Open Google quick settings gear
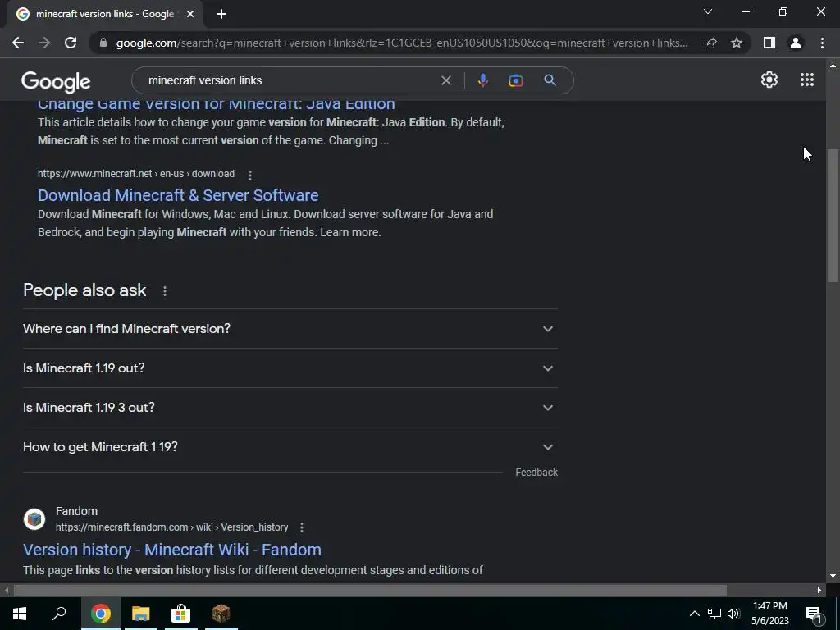840x630 pixels. [769, 80]
